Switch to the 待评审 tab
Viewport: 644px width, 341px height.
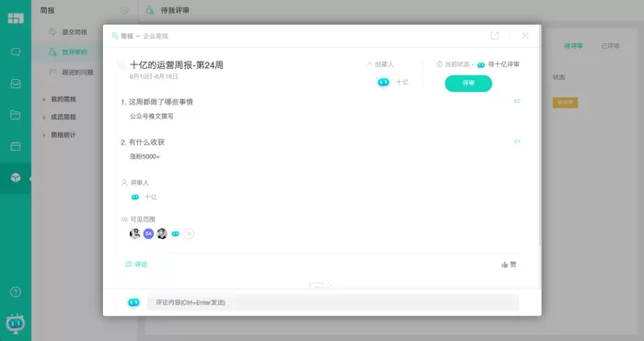point(573,46)
